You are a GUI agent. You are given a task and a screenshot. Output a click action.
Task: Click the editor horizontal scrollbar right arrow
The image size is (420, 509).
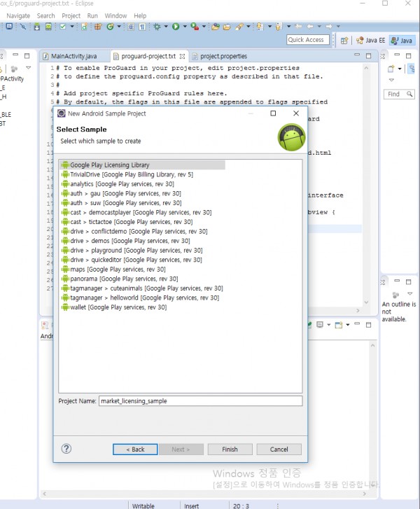(358, 310)
